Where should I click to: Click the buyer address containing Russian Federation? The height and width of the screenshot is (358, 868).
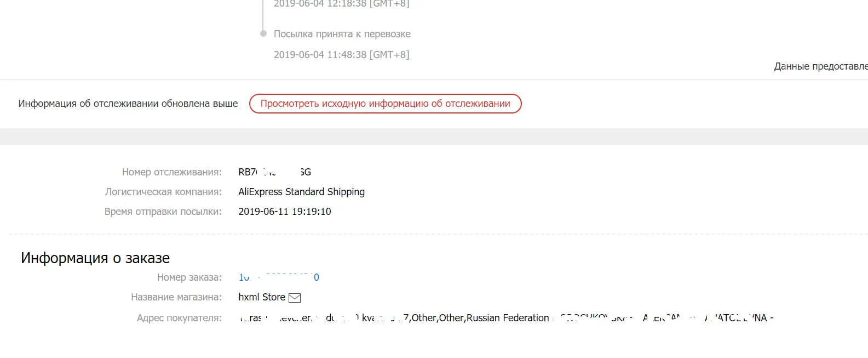click(506, 318)
